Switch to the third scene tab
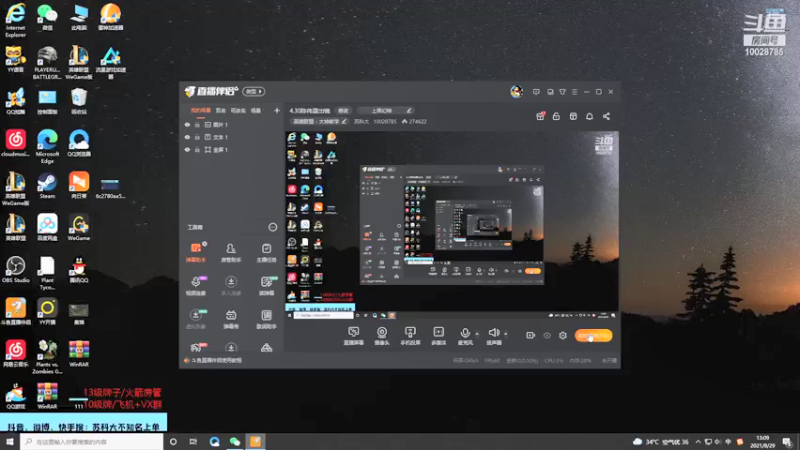Viewport: 800px width, 450px height. click(x=238, y=110)
